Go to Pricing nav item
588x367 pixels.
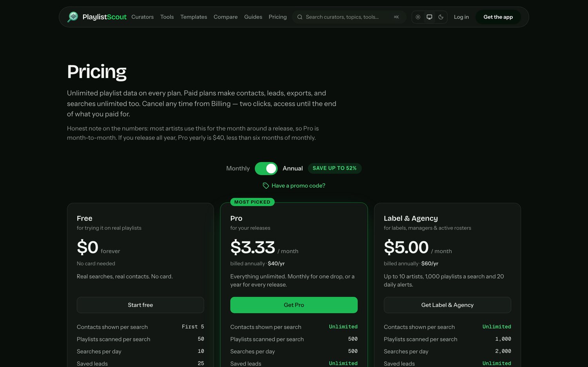(278, 17)
